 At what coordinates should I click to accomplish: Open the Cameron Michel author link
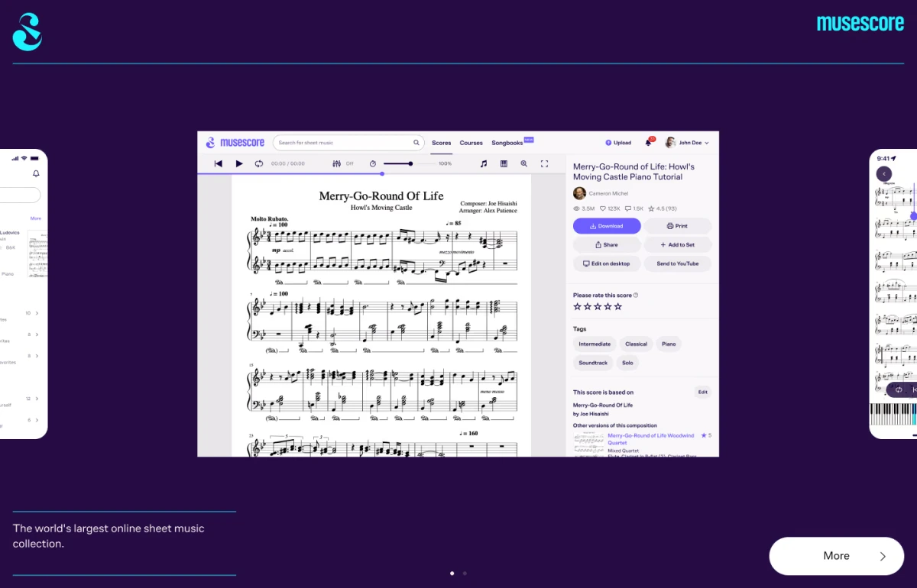pos(610,194)
